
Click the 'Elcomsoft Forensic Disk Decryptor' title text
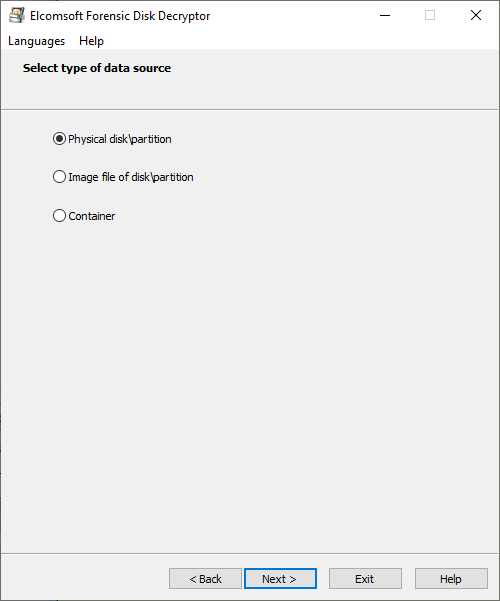(120, 16)
